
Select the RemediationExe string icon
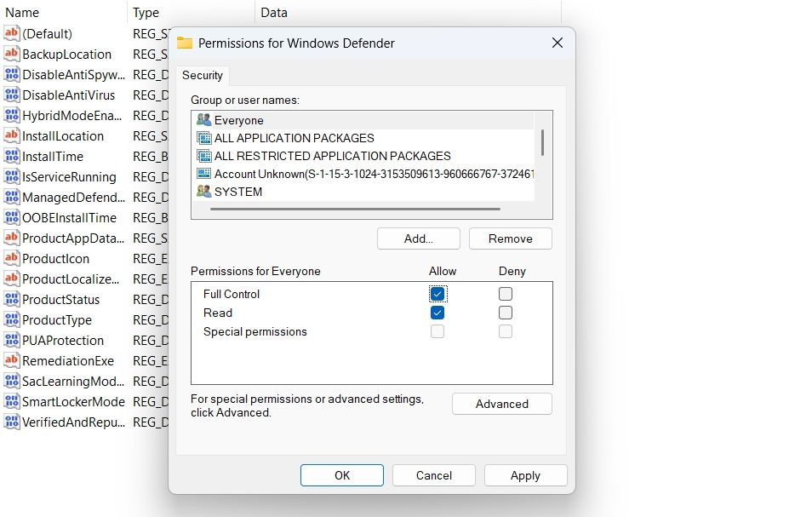point(11,360)
